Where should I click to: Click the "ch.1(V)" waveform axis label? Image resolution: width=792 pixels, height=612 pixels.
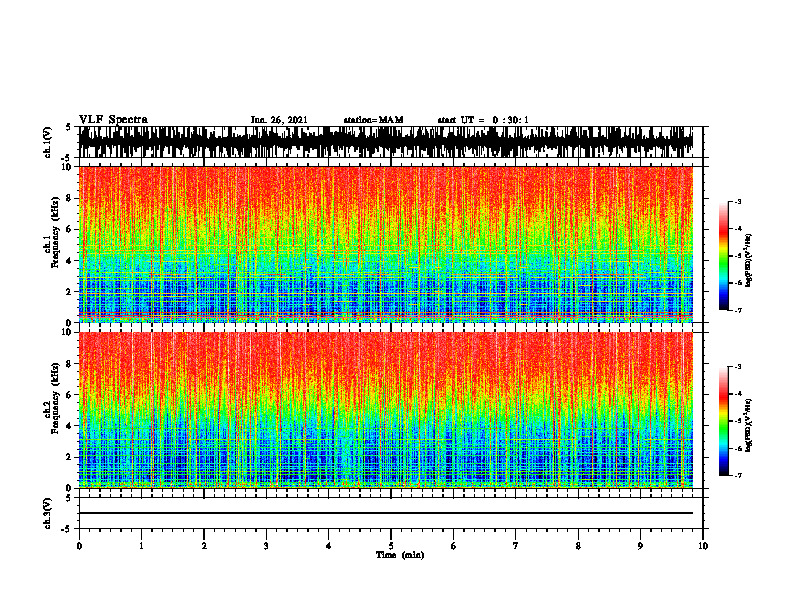(x=48, y=142)
